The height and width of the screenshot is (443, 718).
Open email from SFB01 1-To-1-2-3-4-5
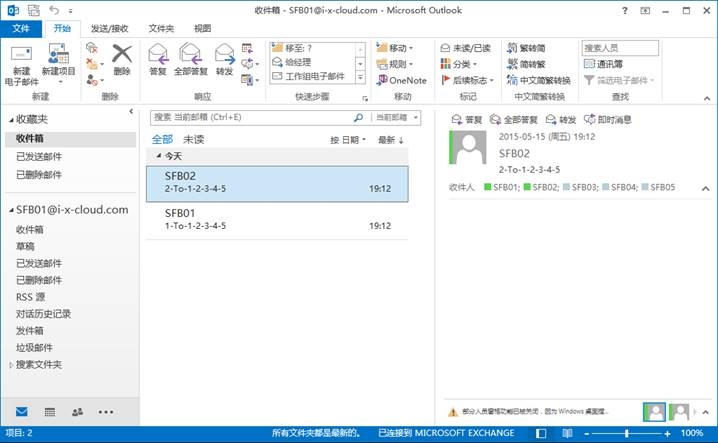point(277,220)
